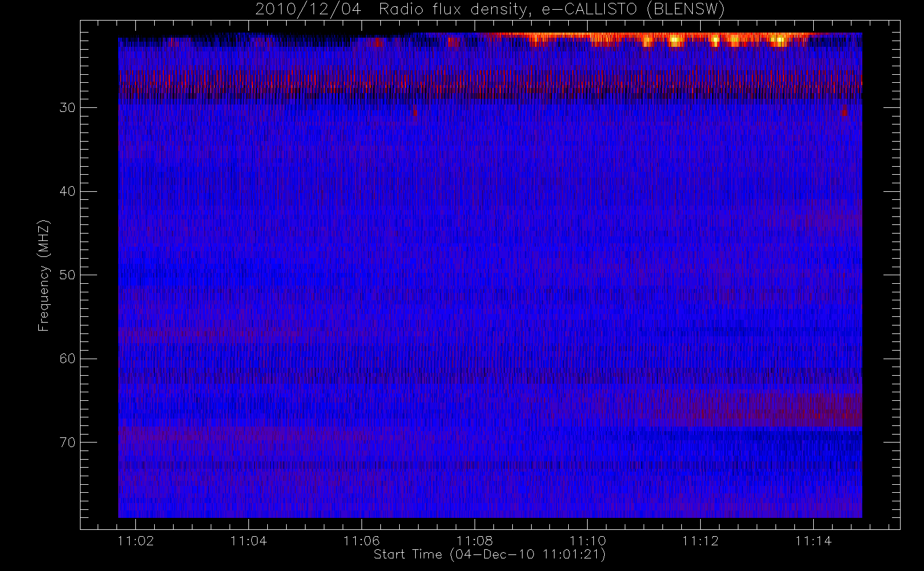Click the "Start Time (04-Dec-10 11:01:21)" axis label
Image resolution: width=924 pixels, height=571 pixels.
point(489,554)
